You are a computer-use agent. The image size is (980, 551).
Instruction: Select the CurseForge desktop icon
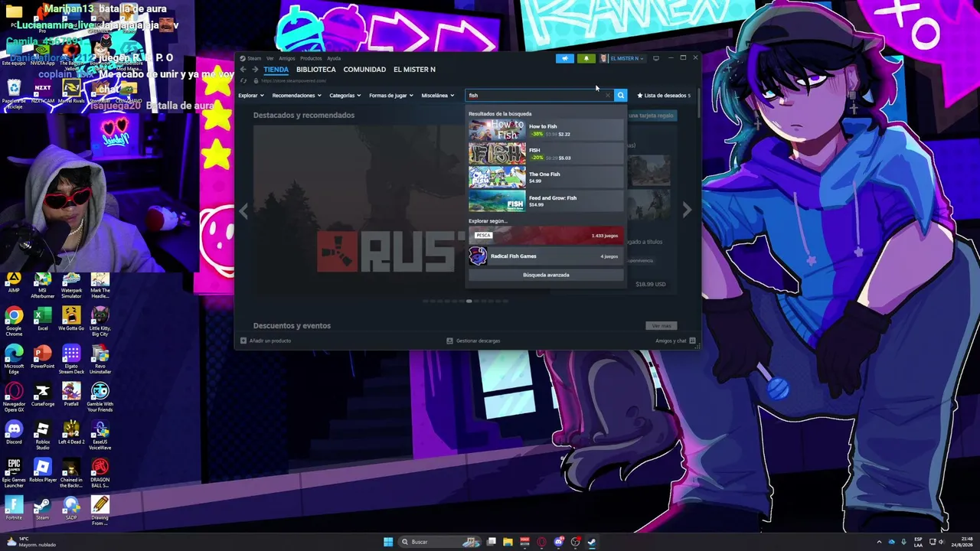point(43,396)
